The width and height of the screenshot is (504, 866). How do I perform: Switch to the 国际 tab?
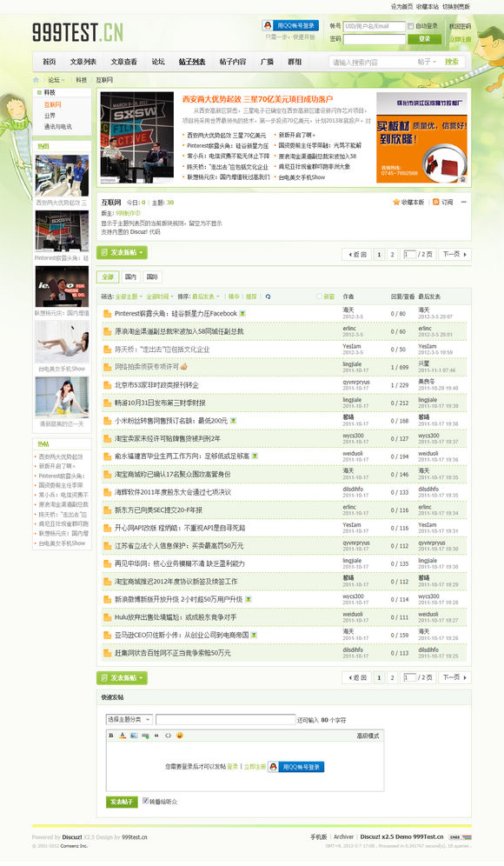click(x=153, y=276)
